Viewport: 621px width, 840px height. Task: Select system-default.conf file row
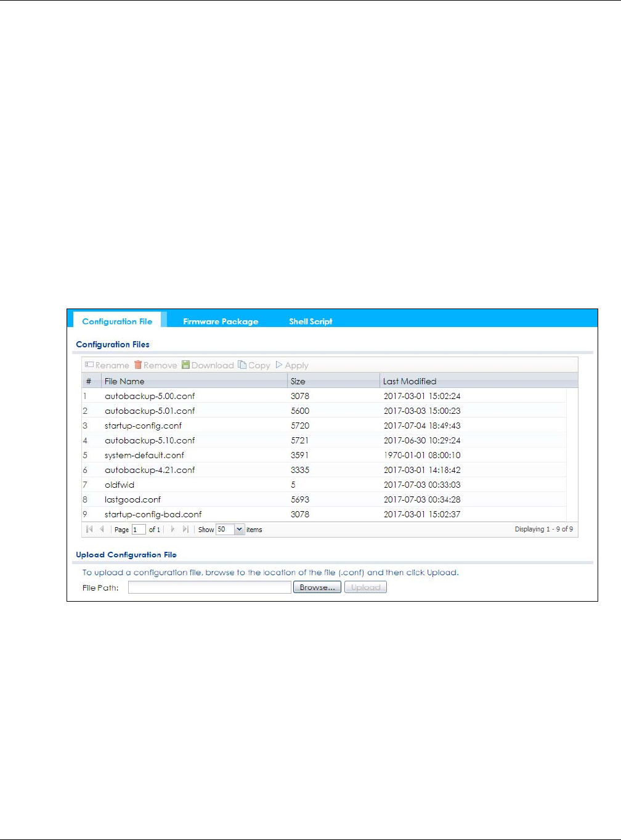click(x=324, y=455)
